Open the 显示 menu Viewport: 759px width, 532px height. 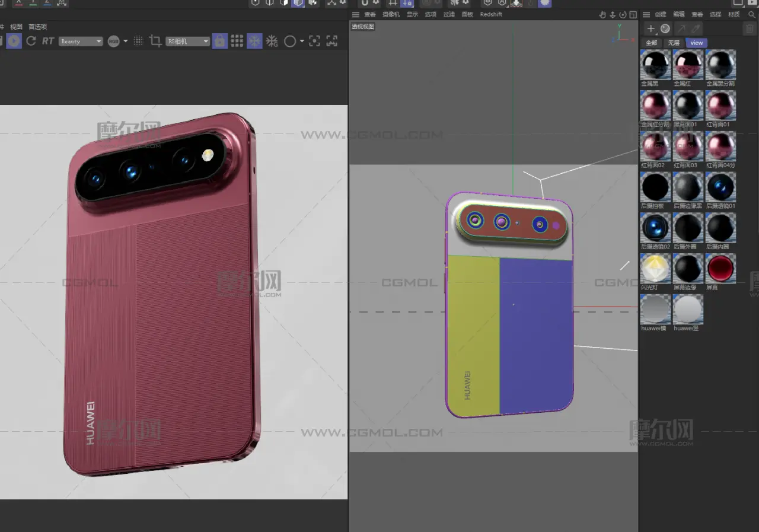(x=412, y=14)
